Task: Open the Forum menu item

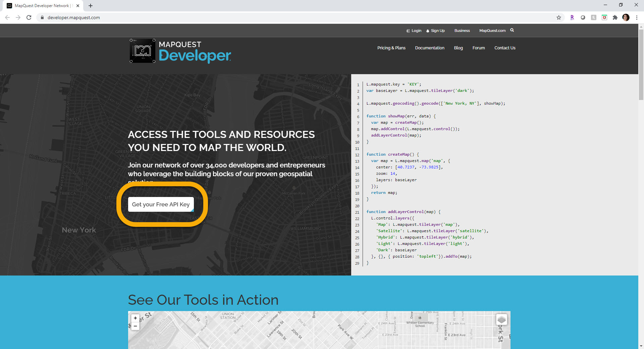Action: (x=479, y=48)
